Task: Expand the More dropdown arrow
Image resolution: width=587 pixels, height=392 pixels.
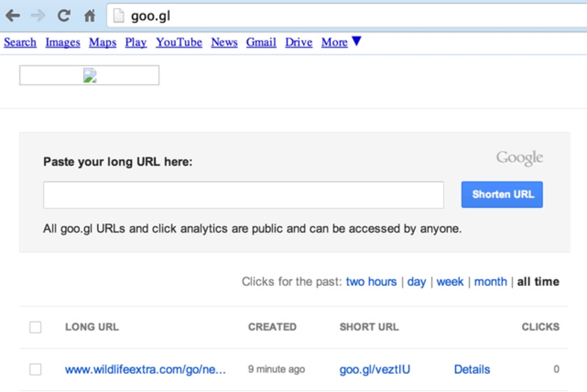Action: (x=356, y=42)
